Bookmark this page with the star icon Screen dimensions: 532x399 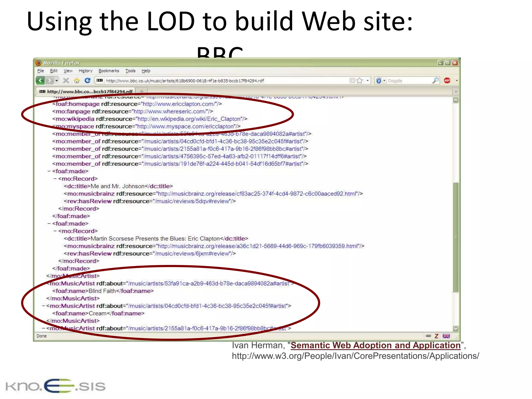(x=360, y=81)
